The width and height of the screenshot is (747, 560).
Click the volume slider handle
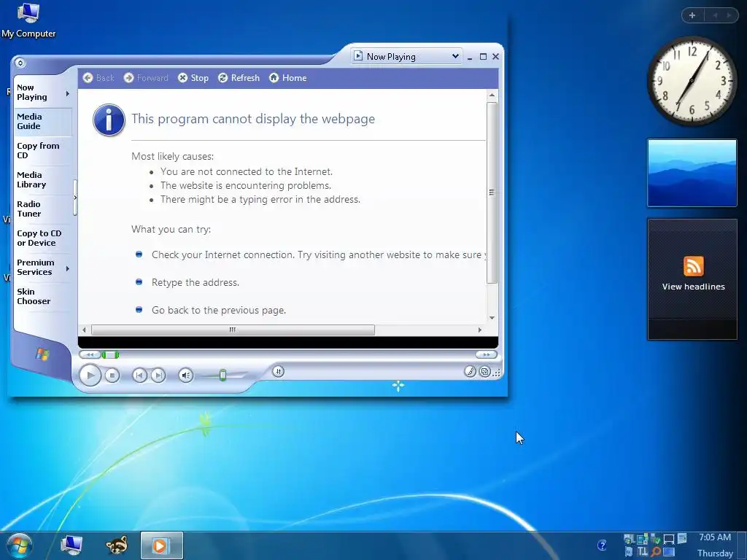coord(222,376)
